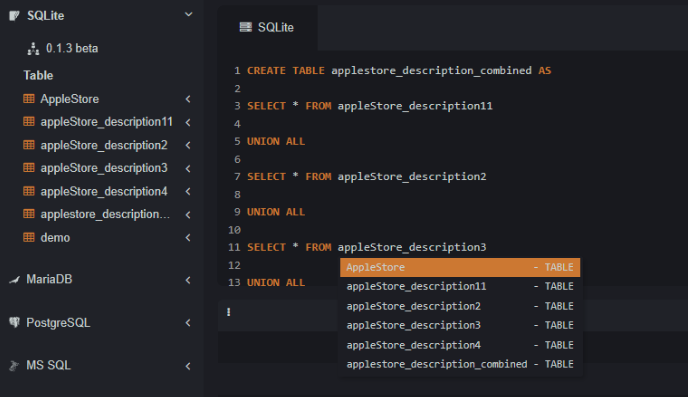Screen dimensions: 688x397
Task: Open appleStore_description2 table in sidebar
Action: [x=104, y=145]
